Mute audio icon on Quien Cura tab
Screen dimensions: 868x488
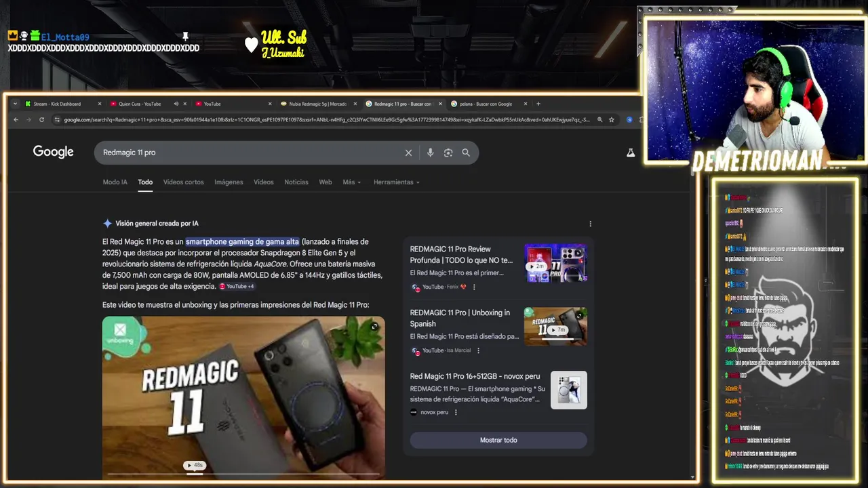[176, 104]
